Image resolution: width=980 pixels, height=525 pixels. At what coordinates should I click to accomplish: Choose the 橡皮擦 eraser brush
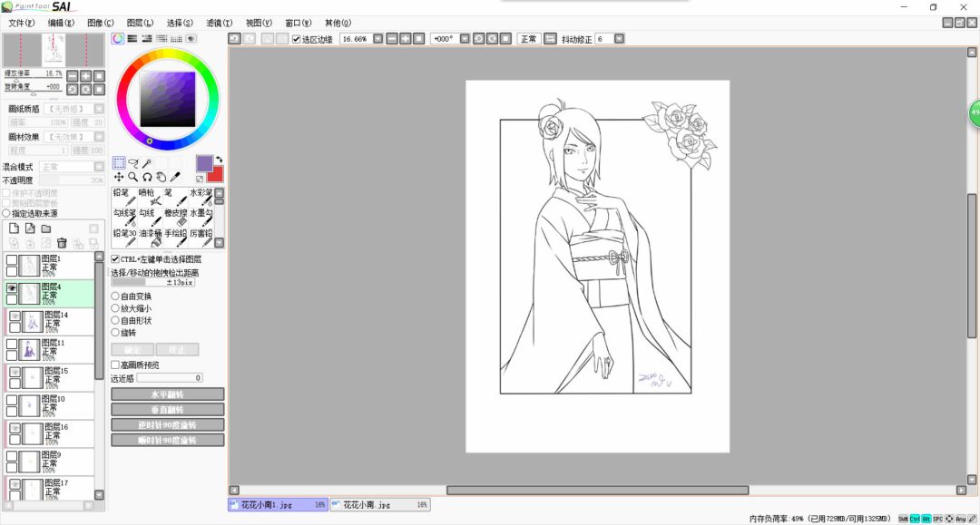175,216
